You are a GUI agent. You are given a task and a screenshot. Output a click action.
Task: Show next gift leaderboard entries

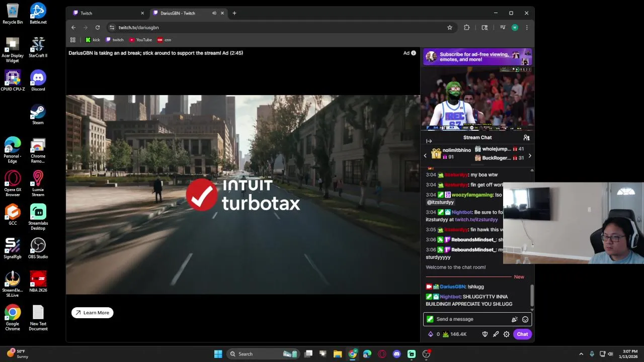pyautogui.click(x=529, y=156)
